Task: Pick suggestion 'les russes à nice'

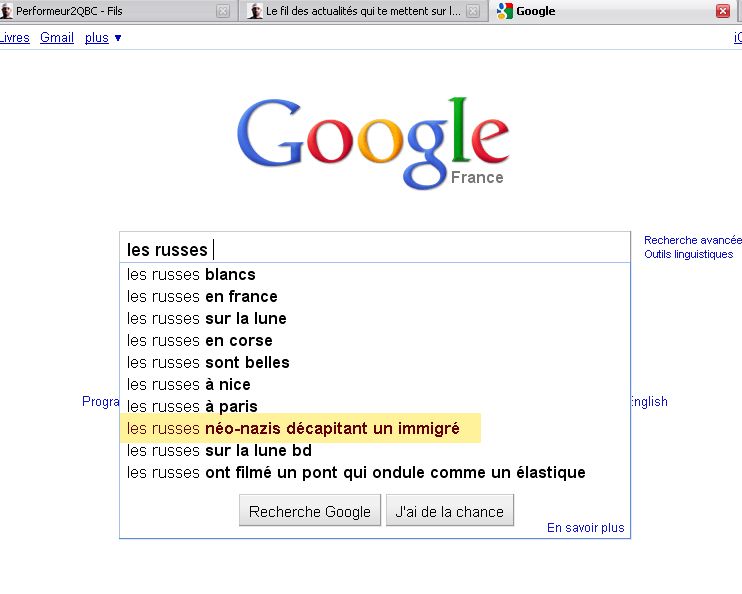Action: tap(189, 384)
